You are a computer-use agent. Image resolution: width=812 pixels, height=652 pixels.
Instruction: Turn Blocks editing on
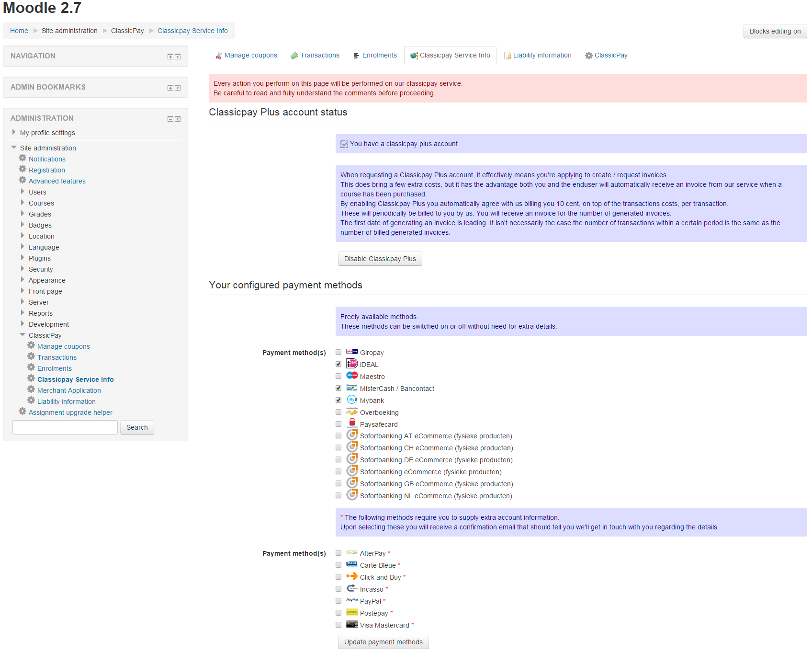pos(775,31)
